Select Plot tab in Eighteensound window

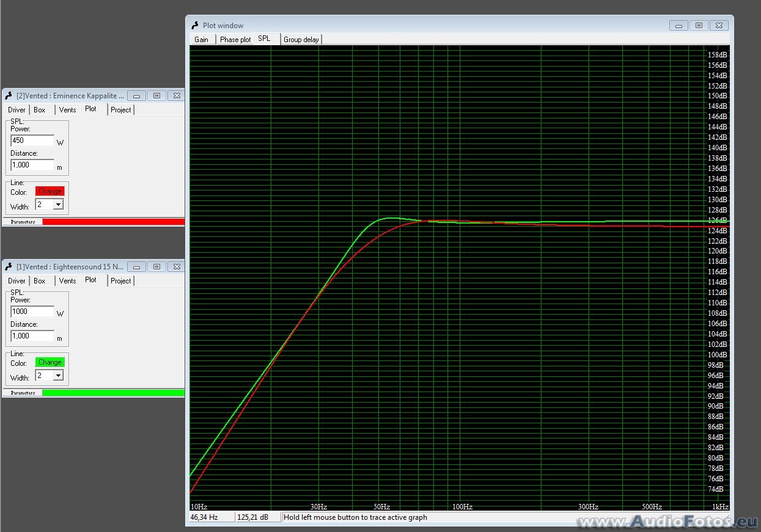pos(93,280)
